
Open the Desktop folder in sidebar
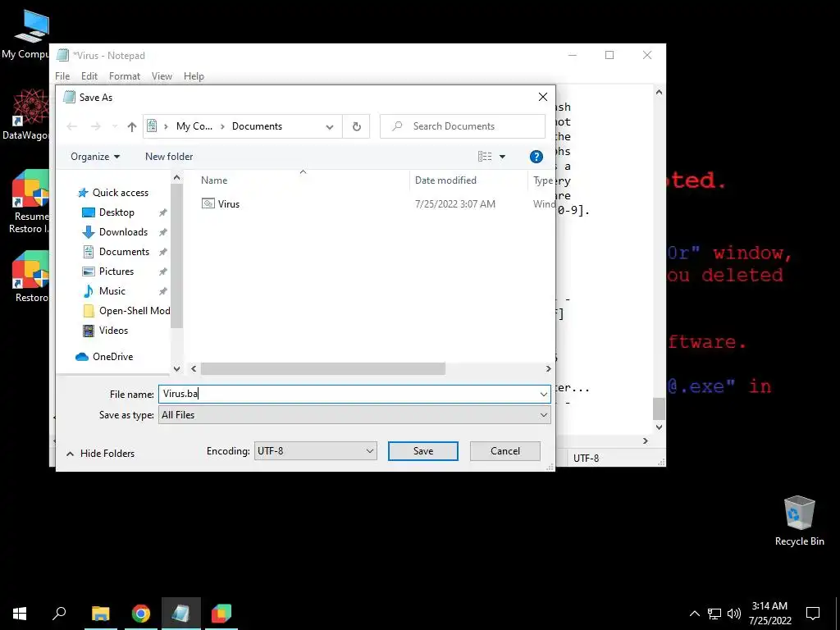(116, 212)
